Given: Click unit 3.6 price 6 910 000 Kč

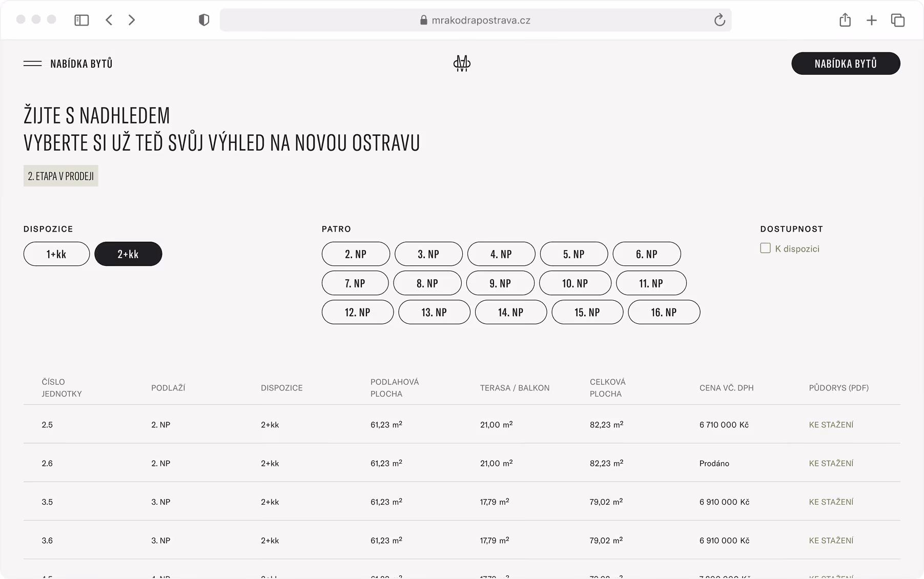Looking at the screenshot, I should tap(725, 541).
